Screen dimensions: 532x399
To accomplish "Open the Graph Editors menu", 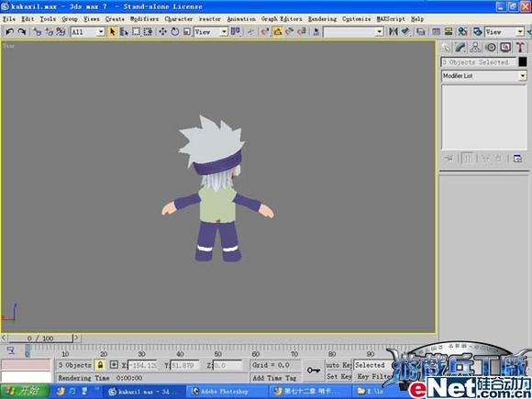I will coord(282,19).
